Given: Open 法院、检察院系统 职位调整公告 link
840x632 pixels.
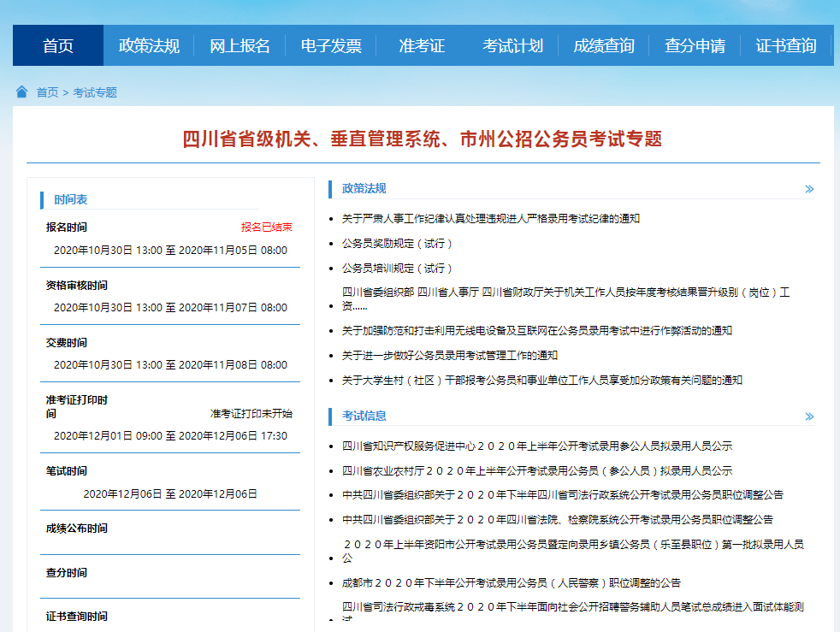Looking at the screenshot, I should (558, 519).
